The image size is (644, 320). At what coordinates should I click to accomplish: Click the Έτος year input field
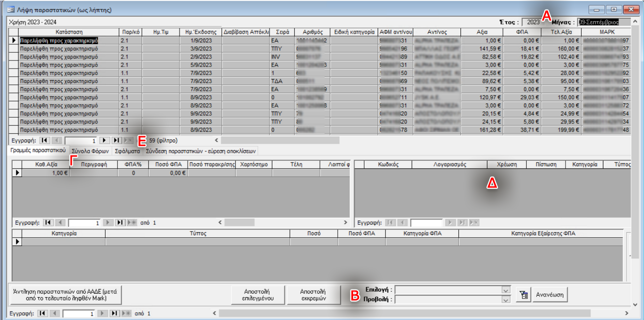click(533, 22)
